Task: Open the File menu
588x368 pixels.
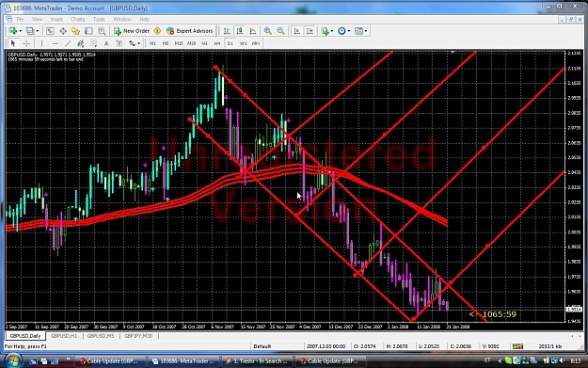Action: 20,19
